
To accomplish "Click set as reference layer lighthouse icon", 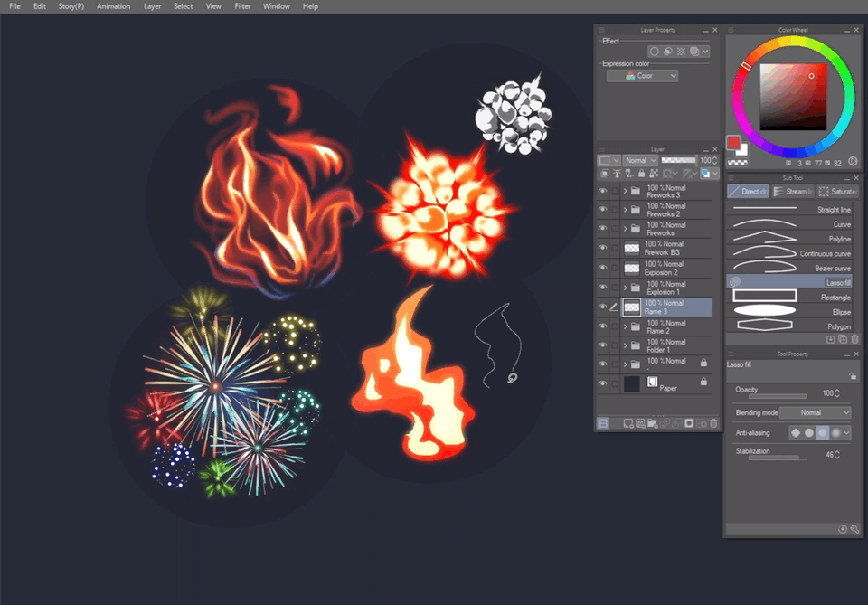I will (x=618, y=174).
